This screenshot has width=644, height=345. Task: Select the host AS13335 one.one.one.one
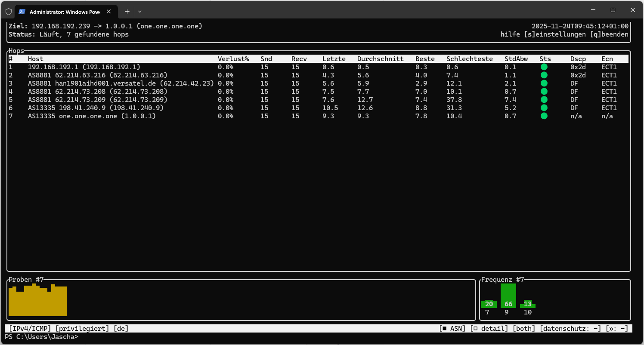coord(92,116)
